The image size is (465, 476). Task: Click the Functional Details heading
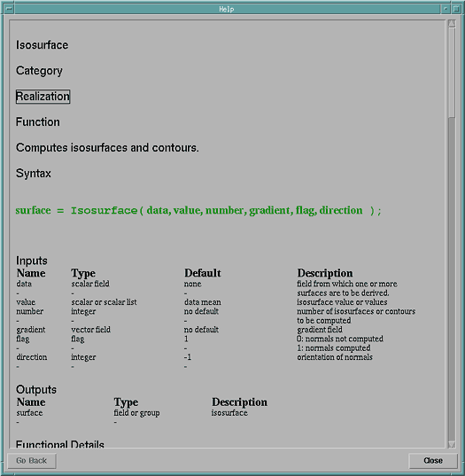(x=60, y=444)
